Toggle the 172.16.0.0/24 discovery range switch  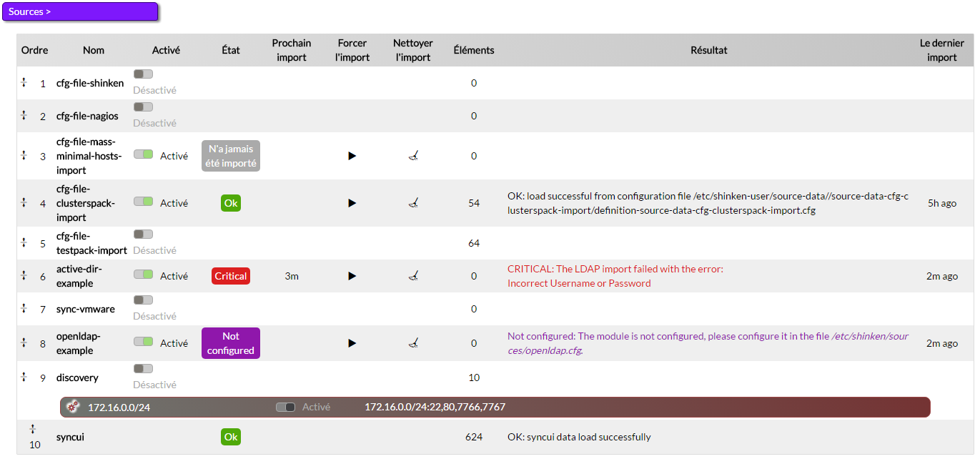coord(285,407)
